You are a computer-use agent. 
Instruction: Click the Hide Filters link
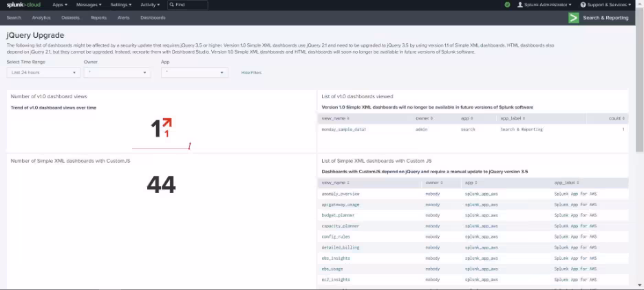pos(251,72)
